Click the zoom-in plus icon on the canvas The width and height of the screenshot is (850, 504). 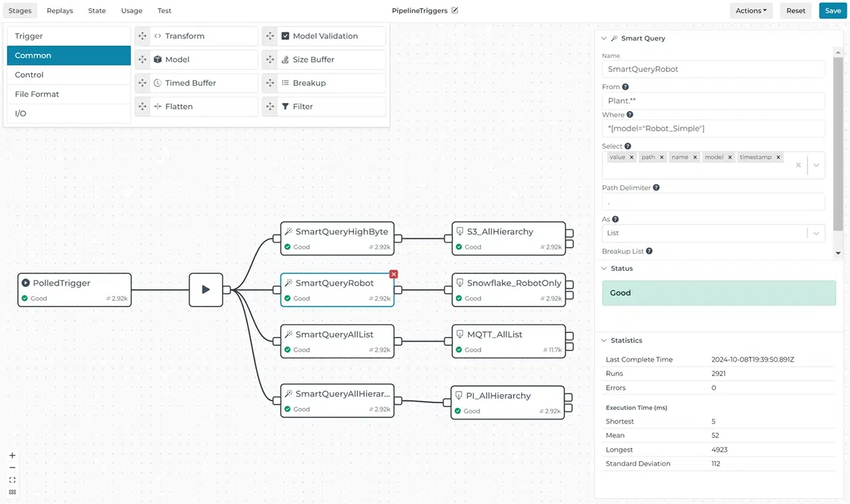coord(12,455)
